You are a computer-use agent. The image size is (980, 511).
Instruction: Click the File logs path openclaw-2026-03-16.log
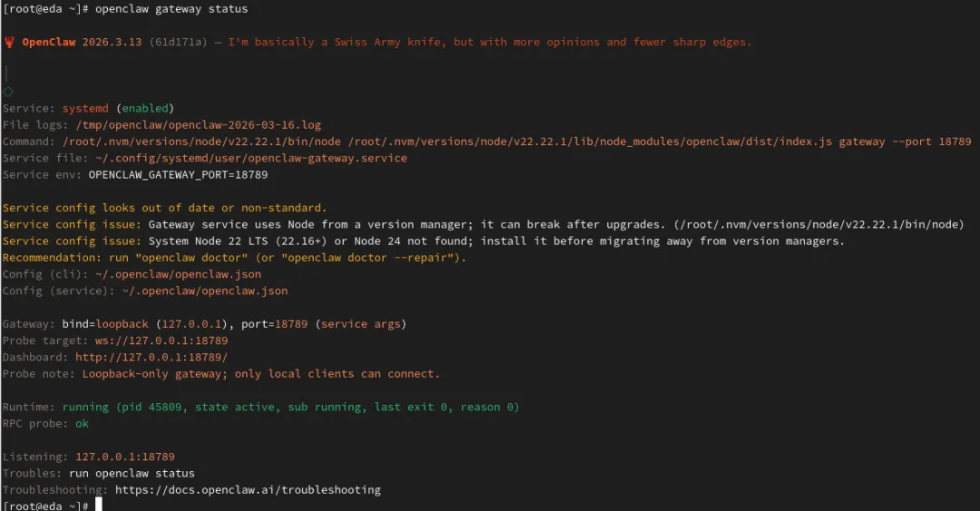click(x=198, y=124)
